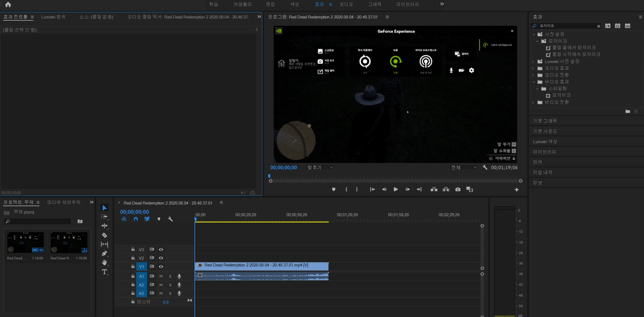Show hidden source panel tabs
This screenshot has height=317, width=644.
[x=259, y=17]
